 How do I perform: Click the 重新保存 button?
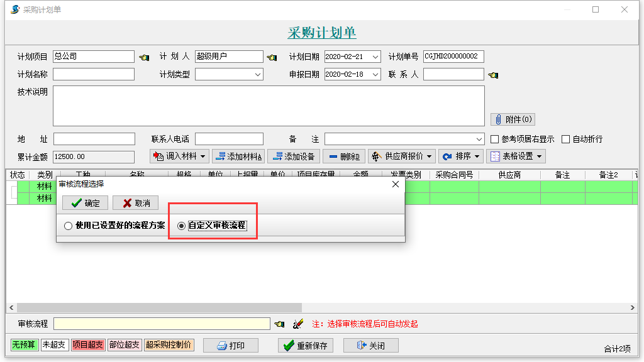[x=306, y=346]
